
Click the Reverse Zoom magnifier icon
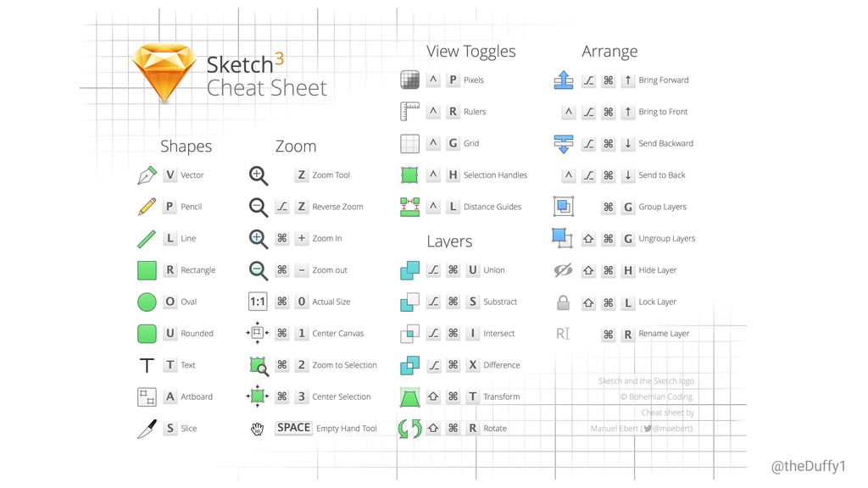pos(258,207)
